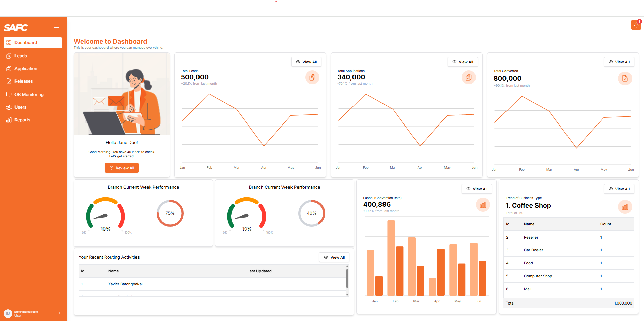Click the Total Leads clipboard icon
This screenshot has width=644, height=321.
click(x=312, y=78)
